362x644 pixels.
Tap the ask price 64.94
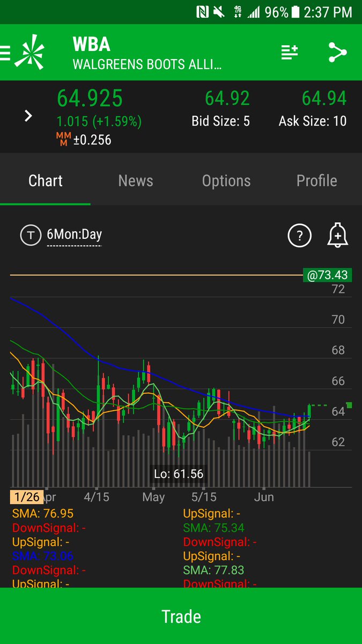coord(324,98)
